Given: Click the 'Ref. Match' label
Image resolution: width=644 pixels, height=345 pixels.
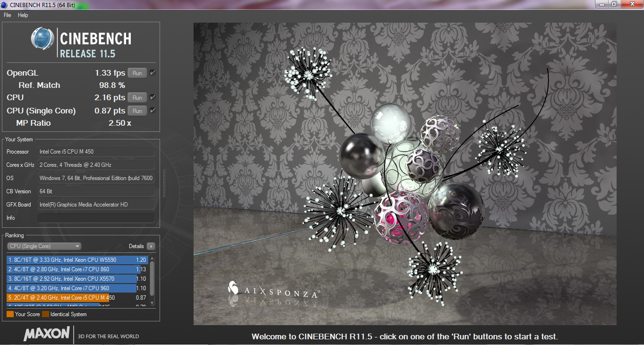Looking at the screenshot, I should point(39,85).
